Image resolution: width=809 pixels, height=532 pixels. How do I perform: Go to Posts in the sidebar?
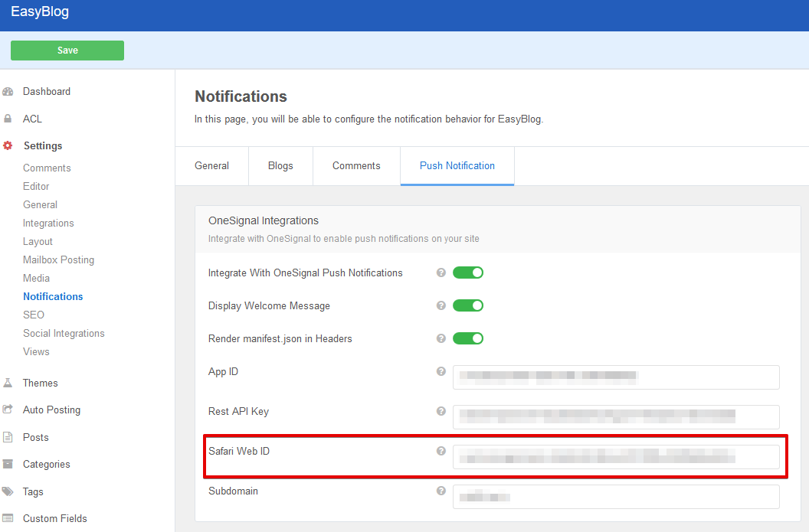pyautogui.click(x=35, y=437)
